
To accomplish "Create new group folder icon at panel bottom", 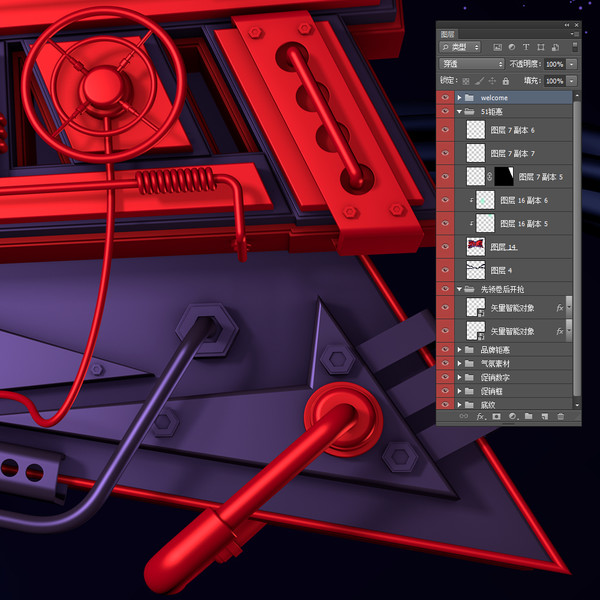I will click(x=528, y=416).
